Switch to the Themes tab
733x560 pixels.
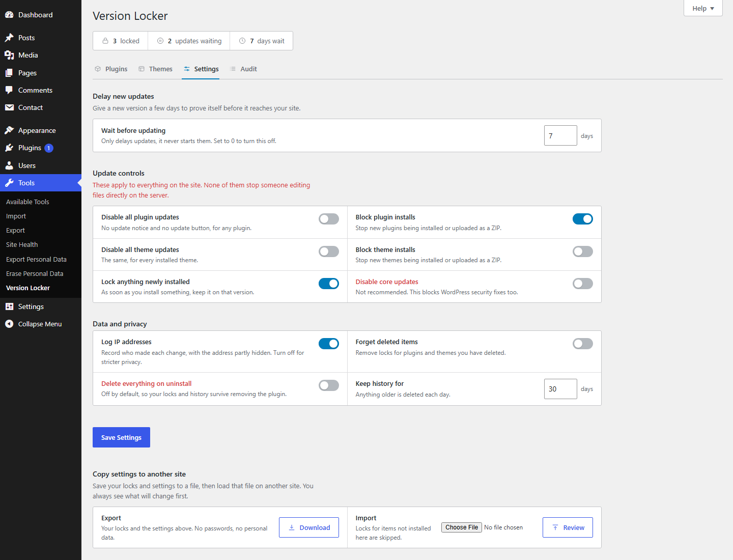pos(155,69)
